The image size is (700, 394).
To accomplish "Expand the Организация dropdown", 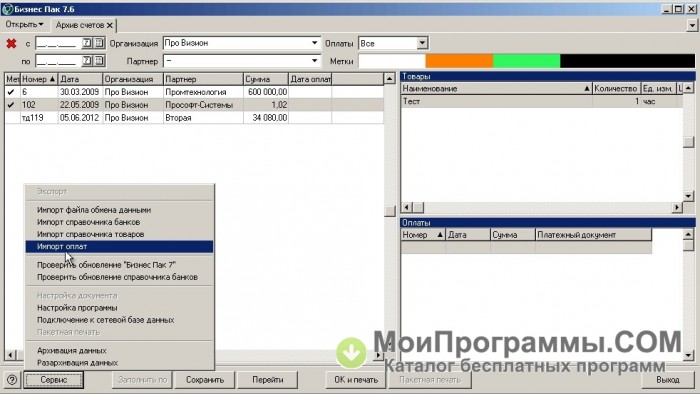I will pos(314,43).
